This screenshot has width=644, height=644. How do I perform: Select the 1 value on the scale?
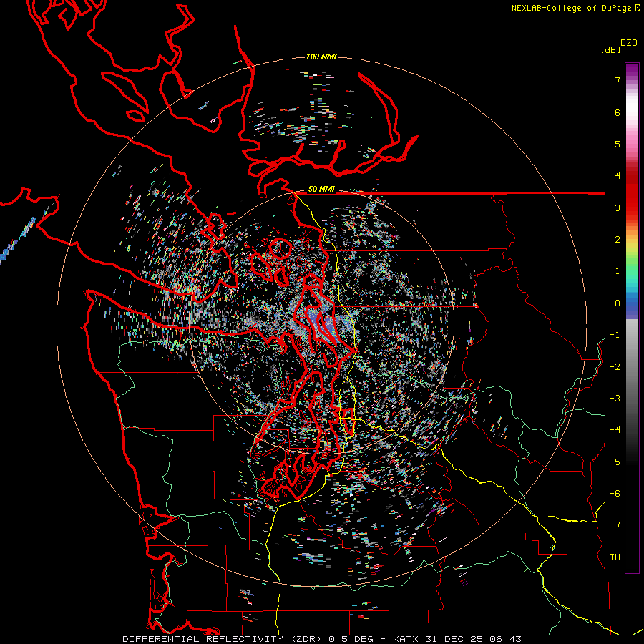[x=618, y=271]
